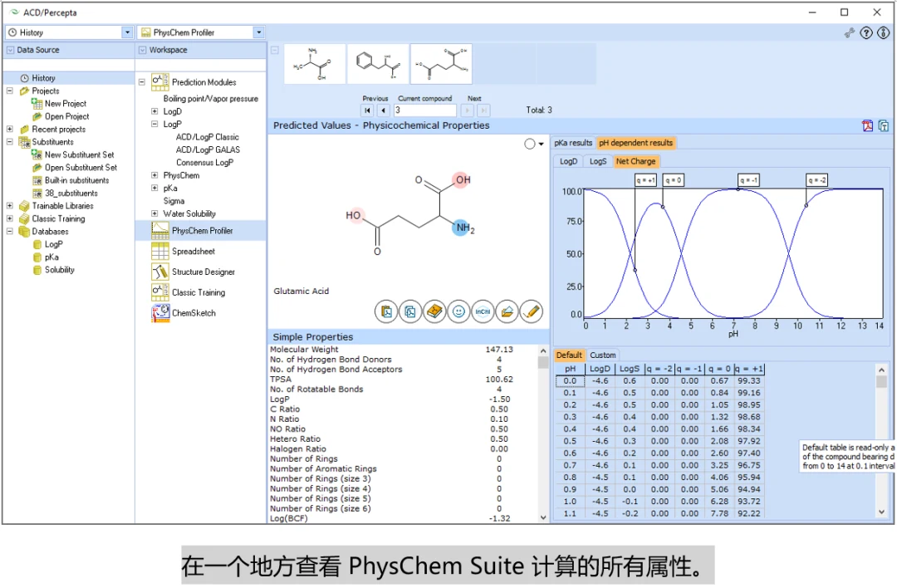Click the smiley SMILES icon

click(x=458, y=311)
